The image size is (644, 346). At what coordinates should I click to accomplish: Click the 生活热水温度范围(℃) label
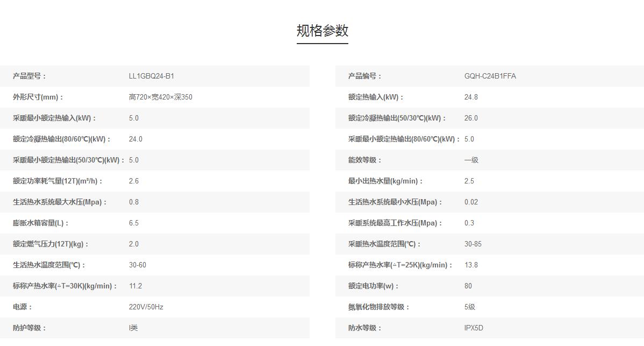point(49,265)
